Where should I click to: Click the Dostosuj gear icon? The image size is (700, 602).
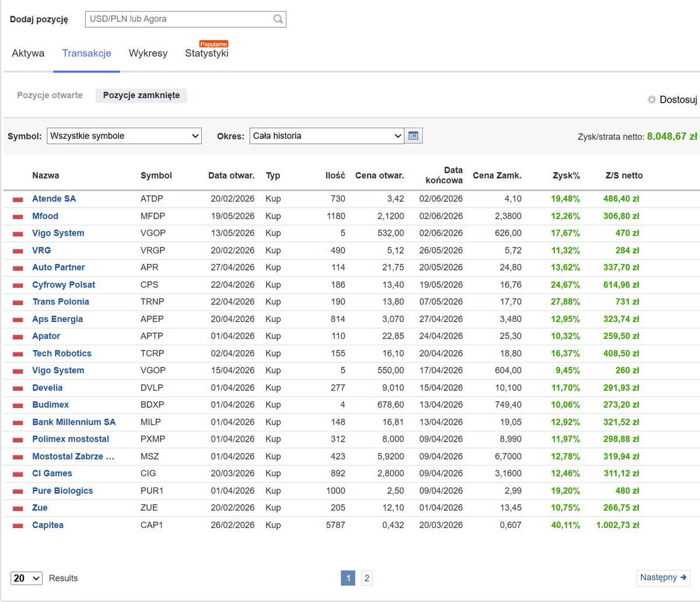[x=652, y=100]
